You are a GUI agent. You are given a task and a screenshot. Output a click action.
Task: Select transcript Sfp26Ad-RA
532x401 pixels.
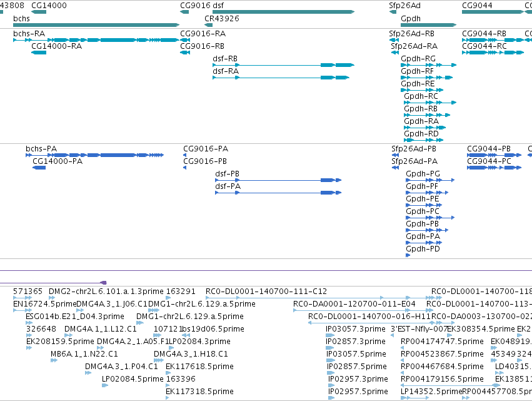[x=395, y=53]
